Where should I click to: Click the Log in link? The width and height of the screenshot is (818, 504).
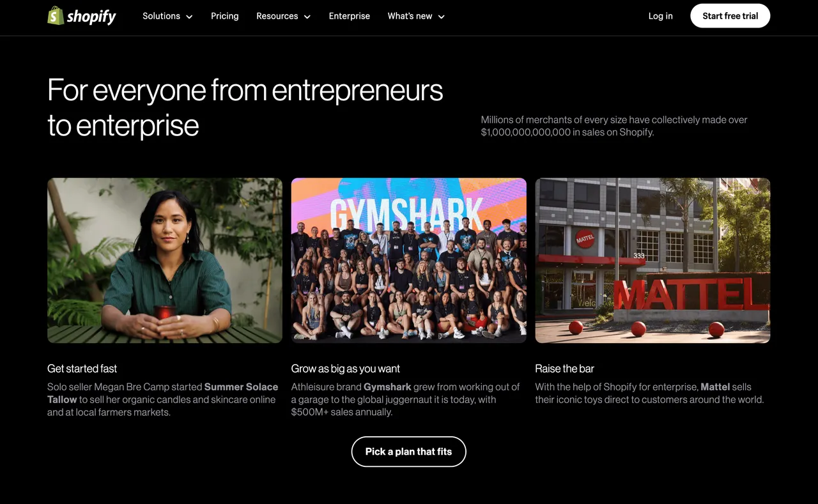(x=660, y=16)
